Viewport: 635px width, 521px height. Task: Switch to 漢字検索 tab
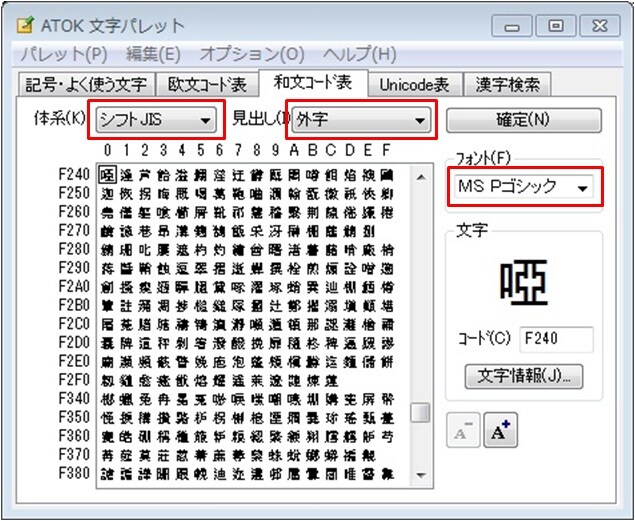point(507,85)
